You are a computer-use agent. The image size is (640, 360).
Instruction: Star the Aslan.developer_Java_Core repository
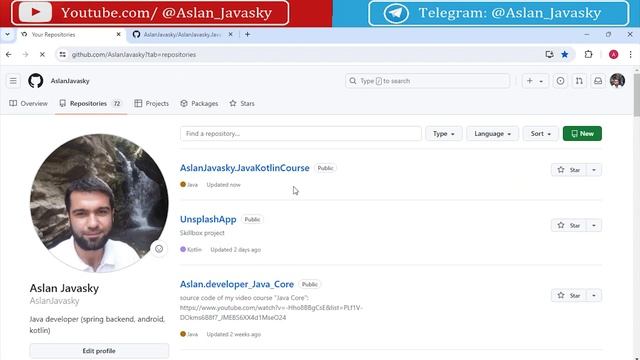point(569,295)
